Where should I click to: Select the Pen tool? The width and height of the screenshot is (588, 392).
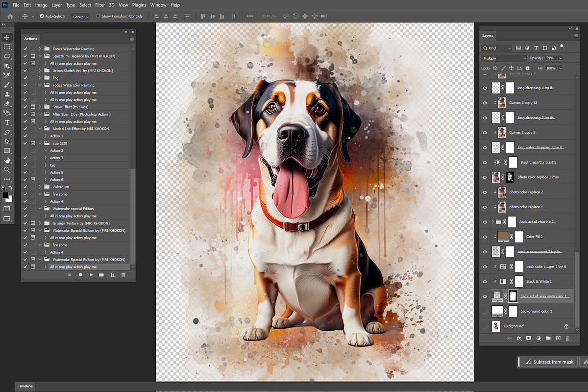click(x=7, y=132)
